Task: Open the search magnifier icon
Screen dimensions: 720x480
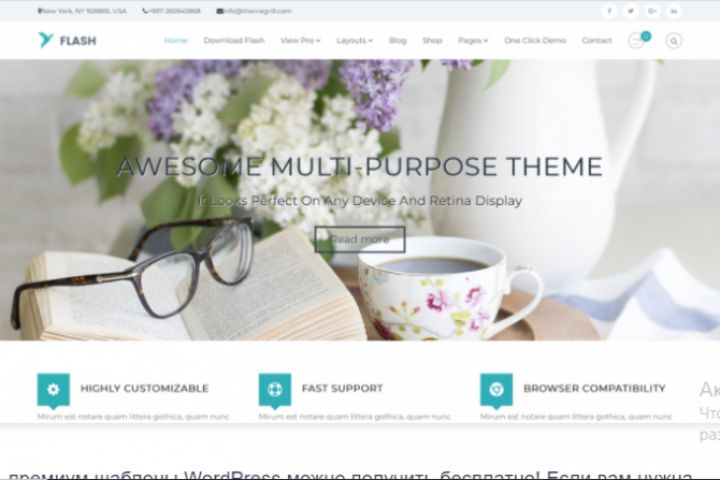Action: coord(674,41)
